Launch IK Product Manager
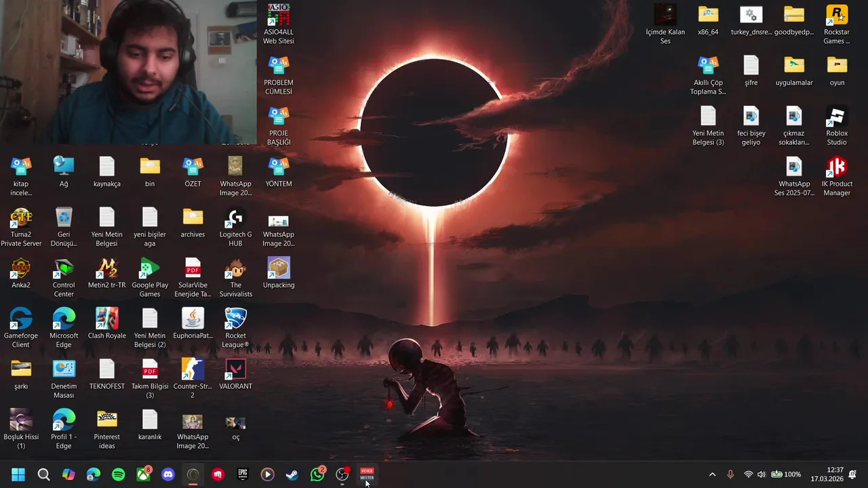The width and height of the screenshot is (868, 488). click(837, 176)
